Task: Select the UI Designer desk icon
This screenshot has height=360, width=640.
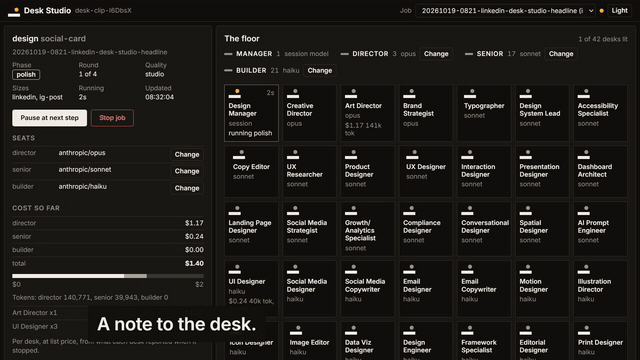Action: [x=235, y=270]
